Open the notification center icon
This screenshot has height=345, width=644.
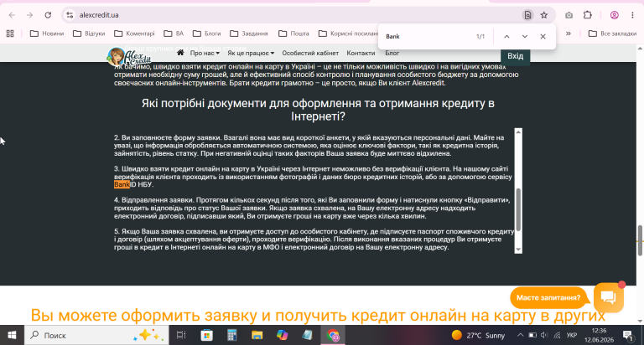point(628,335)
